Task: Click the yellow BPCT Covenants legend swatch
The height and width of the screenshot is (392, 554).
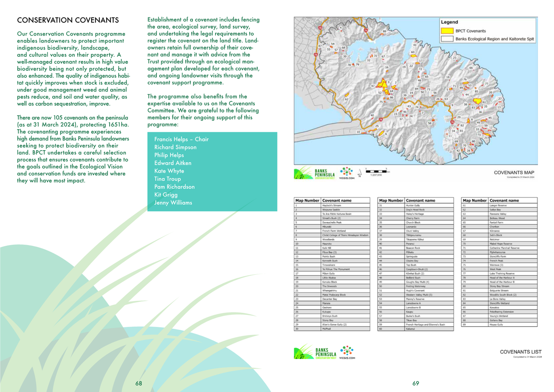Action: [x=447, y=31]
